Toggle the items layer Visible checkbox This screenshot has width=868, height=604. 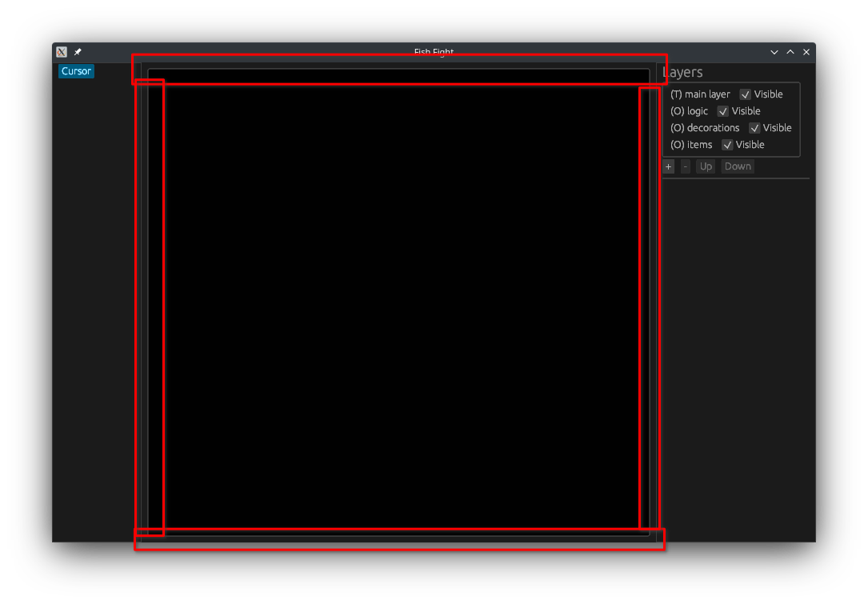click(x=727, y=144)
